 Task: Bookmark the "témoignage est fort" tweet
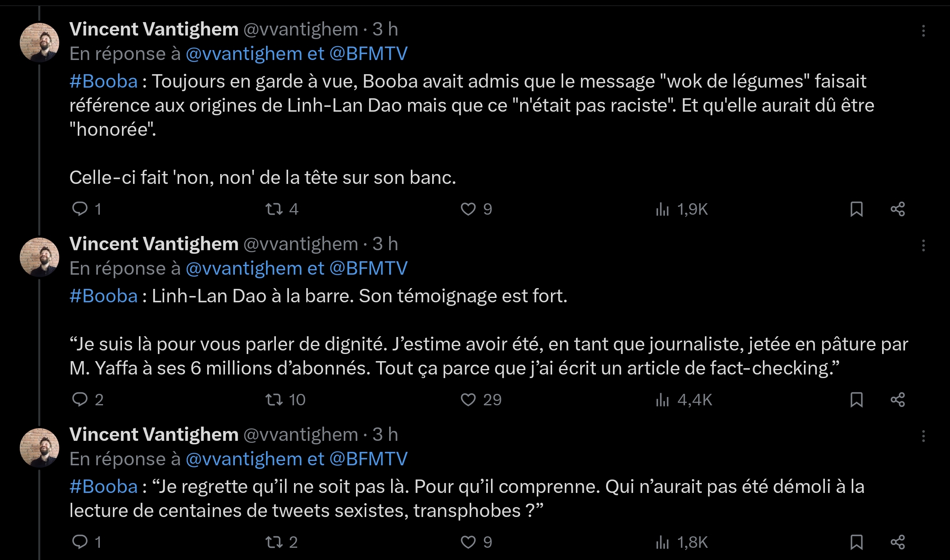(x=856, y=399)
